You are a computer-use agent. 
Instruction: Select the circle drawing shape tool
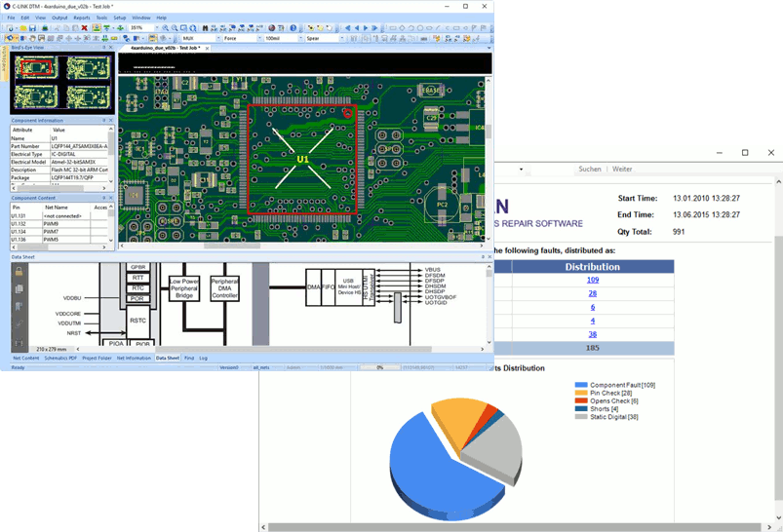[420, 28]
